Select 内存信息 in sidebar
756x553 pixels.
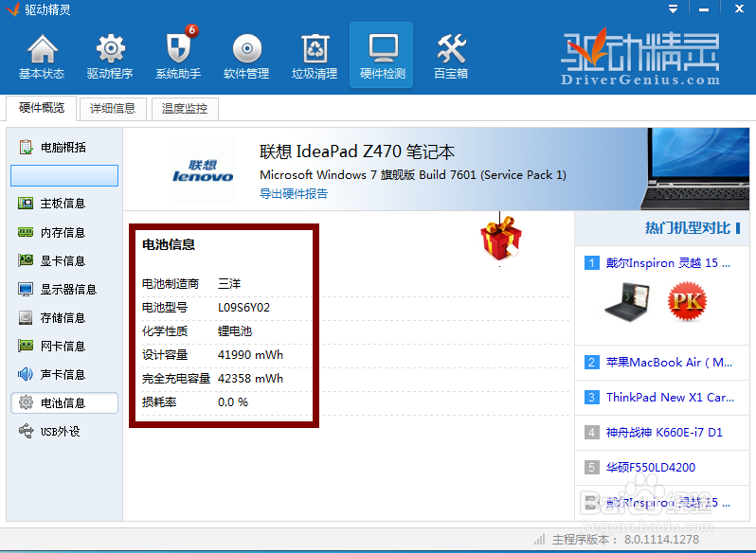(63, 232)
